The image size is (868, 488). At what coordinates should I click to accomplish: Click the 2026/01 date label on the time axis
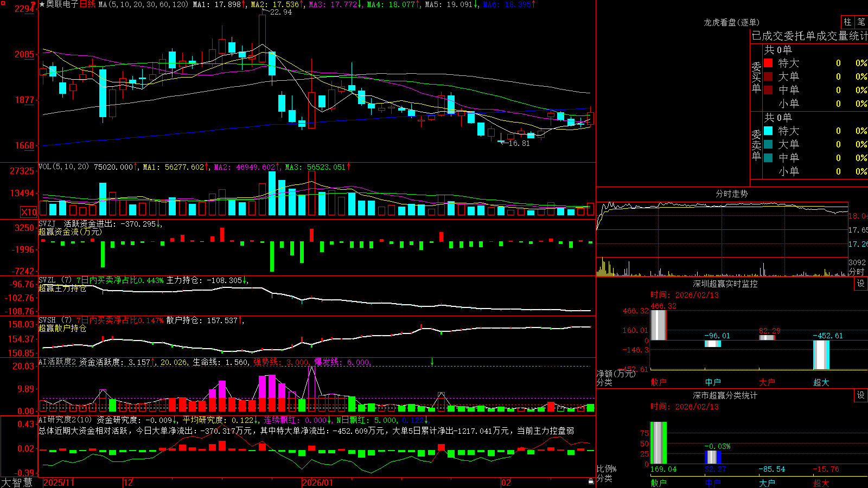click(317, 483)
